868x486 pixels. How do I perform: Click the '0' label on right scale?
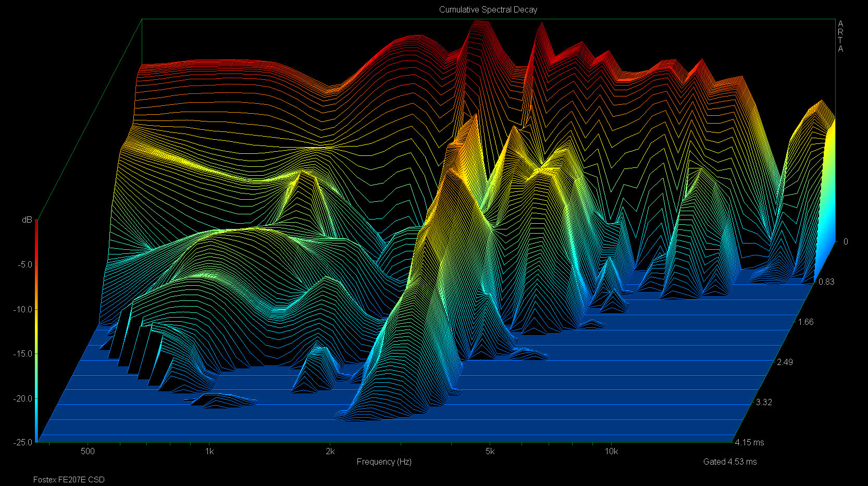coord(846,241)
